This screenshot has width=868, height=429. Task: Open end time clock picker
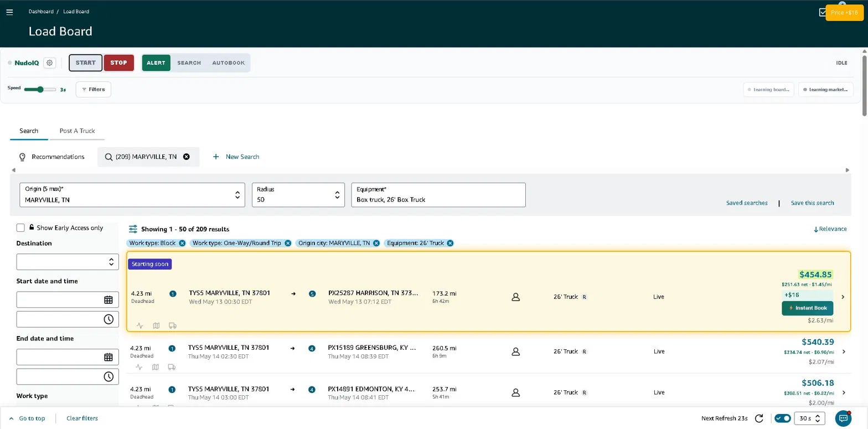click(x=108, y=376)
